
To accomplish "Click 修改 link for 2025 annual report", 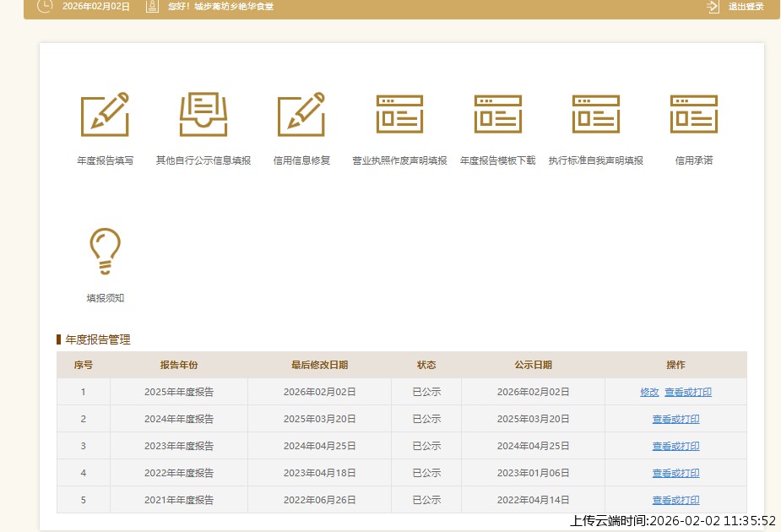I will tap(649, 392).
